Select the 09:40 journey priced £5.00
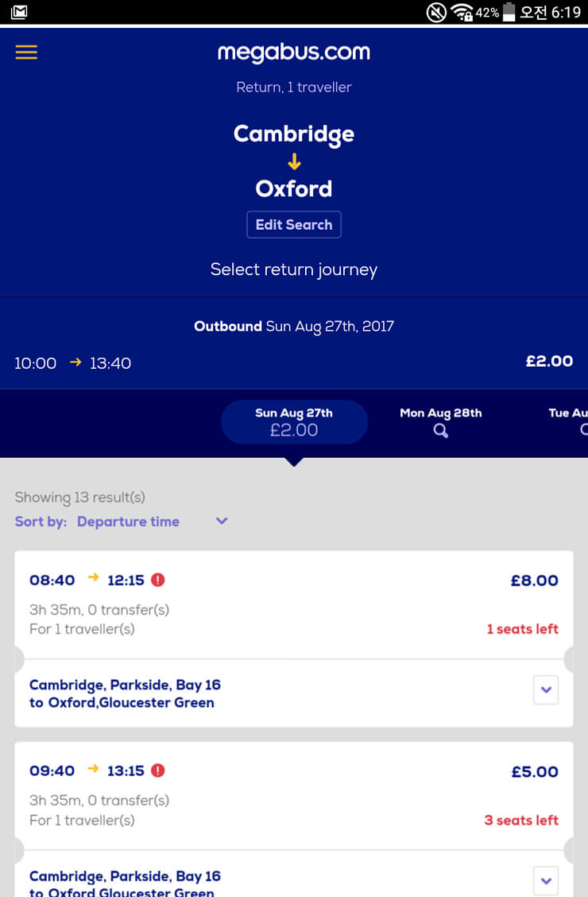 [x=294, y=795]
